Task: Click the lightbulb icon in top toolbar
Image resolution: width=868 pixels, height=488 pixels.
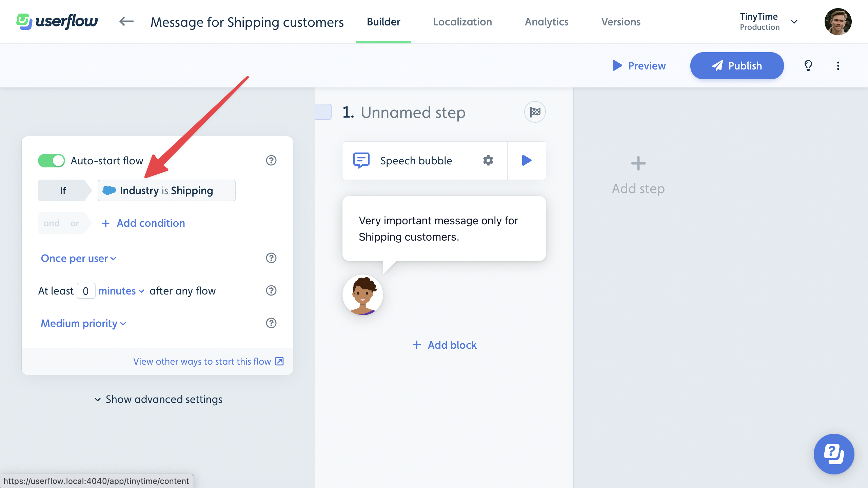Action: [x=808, y=65]
